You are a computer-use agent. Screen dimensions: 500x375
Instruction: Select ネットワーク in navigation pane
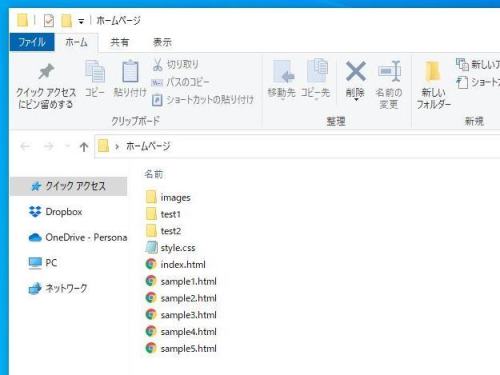pyautogui.click(x=58, y=288)
